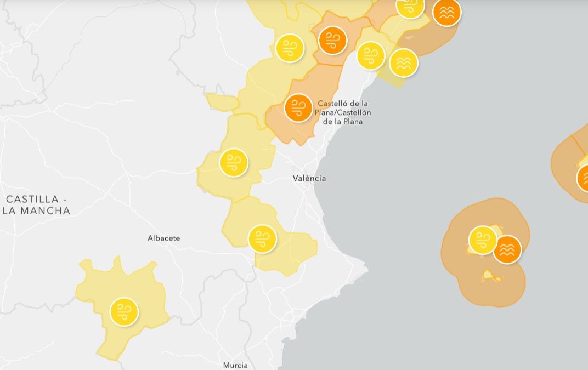Select the orange waves icon at top edge

[x=446, y=12]
